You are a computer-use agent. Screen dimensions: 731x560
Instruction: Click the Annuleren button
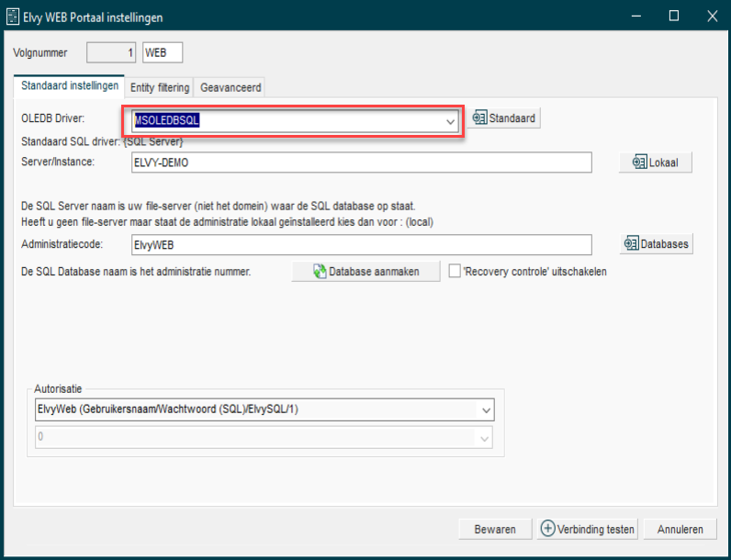coord(680,529)
